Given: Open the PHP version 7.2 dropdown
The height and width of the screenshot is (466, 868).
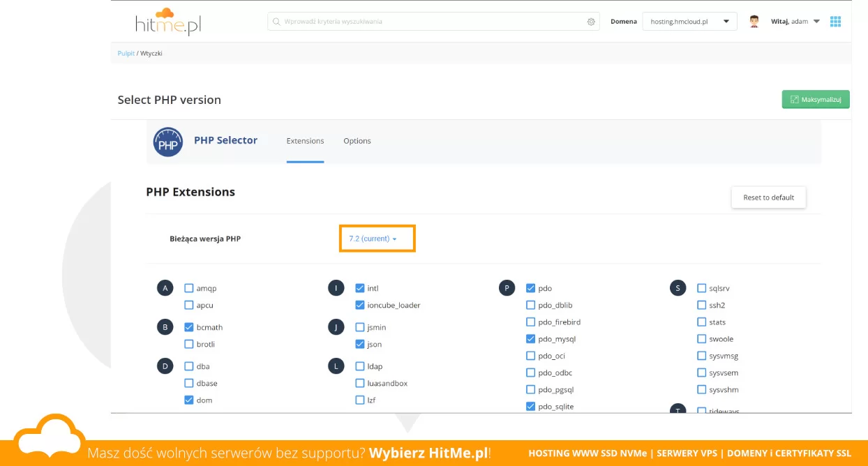Looking at the screenshot, I should point(373,239).
